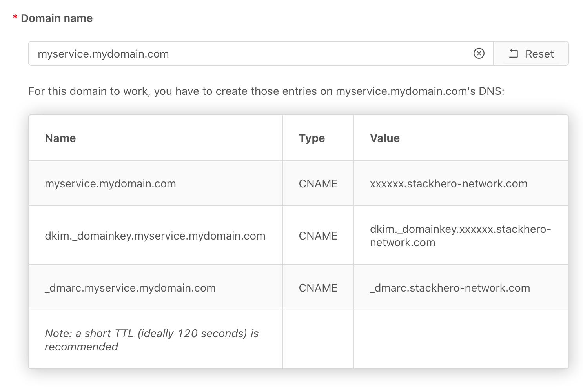Click the short TTL recommendation note
Screen dimensions: 583x392
coord(151,339)
